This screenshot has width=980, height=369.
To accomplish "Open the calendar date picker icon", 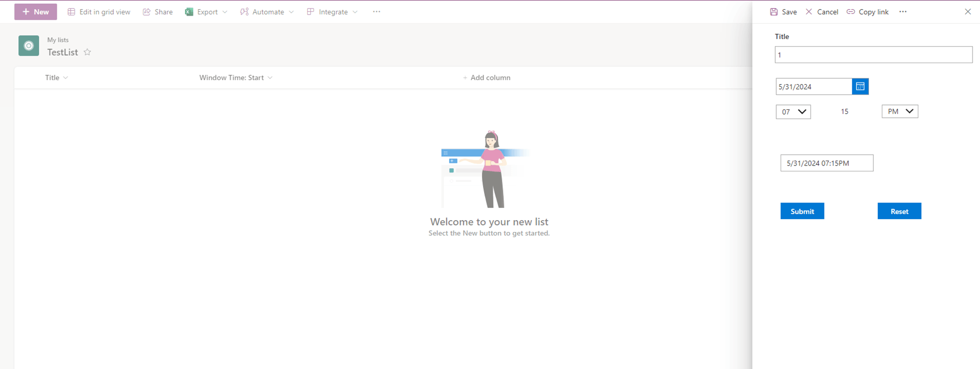I will (860, 87).
